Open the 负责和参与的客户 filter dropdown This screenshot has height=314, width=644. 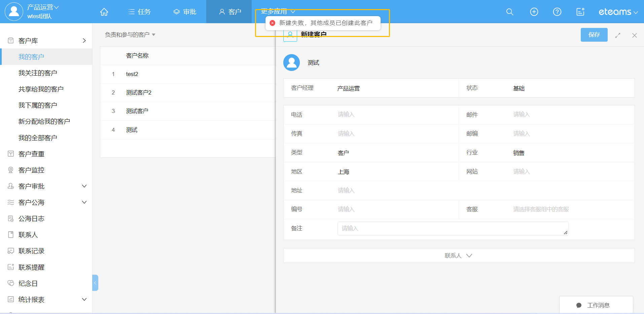(x=130, y=35)
